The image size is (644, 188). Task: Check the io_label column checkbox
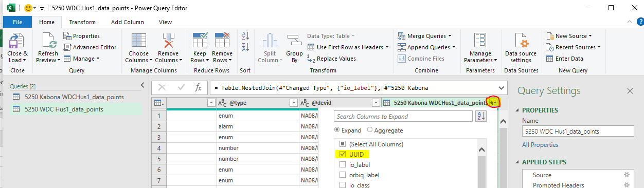[x=343, y=164]
